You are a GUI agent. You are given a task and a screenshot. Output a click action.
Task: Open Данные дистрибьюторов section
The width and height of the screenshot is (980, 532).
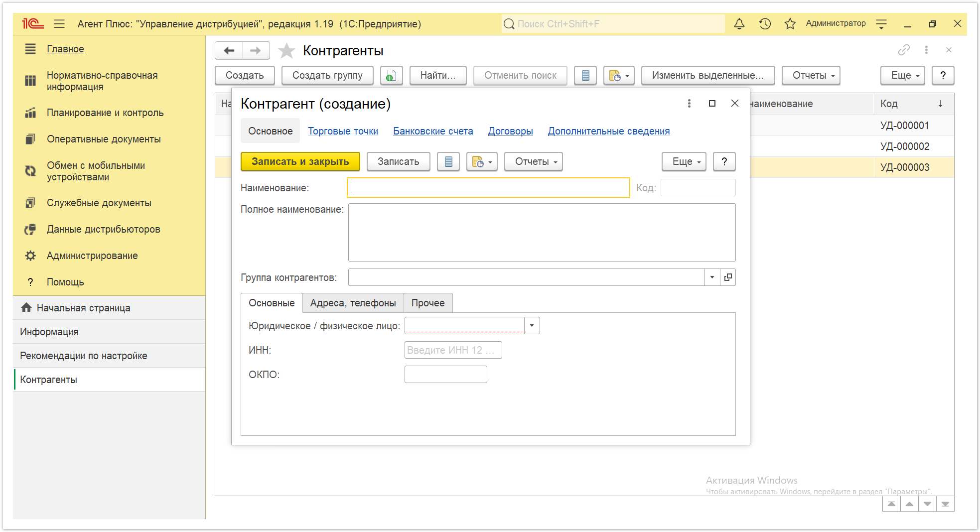(x=104, y=229)
